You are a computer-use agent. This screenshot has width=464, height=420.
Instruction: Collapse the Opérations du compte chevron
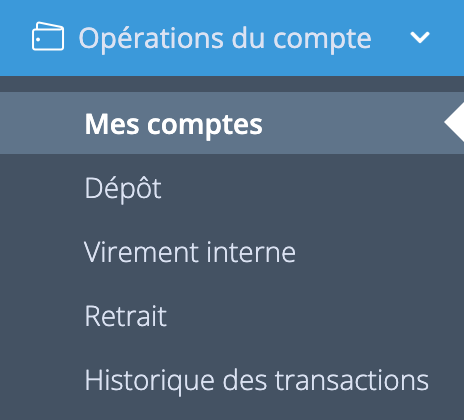point(420,37)
